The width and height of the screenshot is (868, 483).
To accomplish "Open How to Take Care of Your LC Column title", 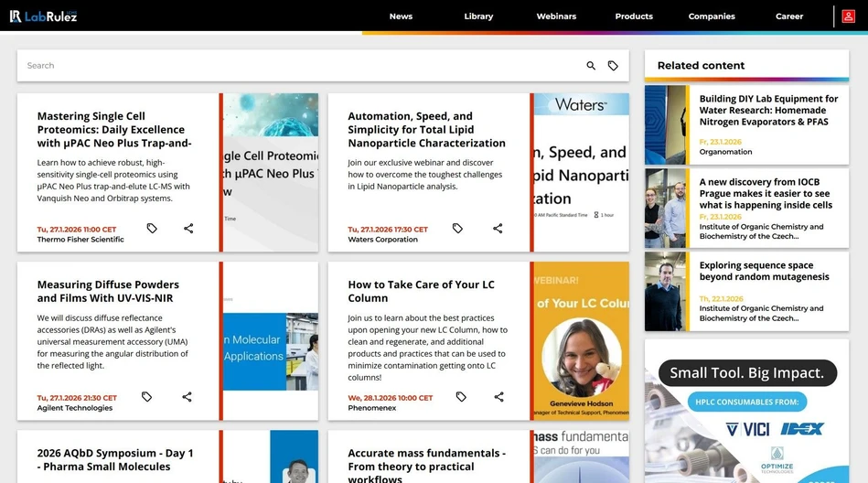I will pyautogui.click(x=421, y=291).
